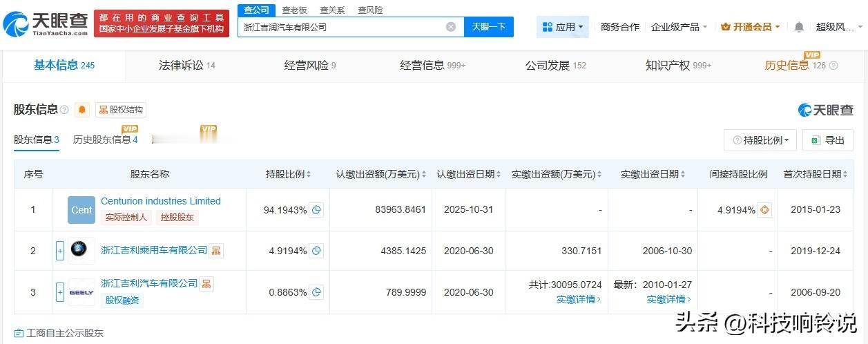This screenshot has width=868, height=344.
Task: Switch to 查关系 search tab
Action: pyautogui.click(x=332, y=10)
